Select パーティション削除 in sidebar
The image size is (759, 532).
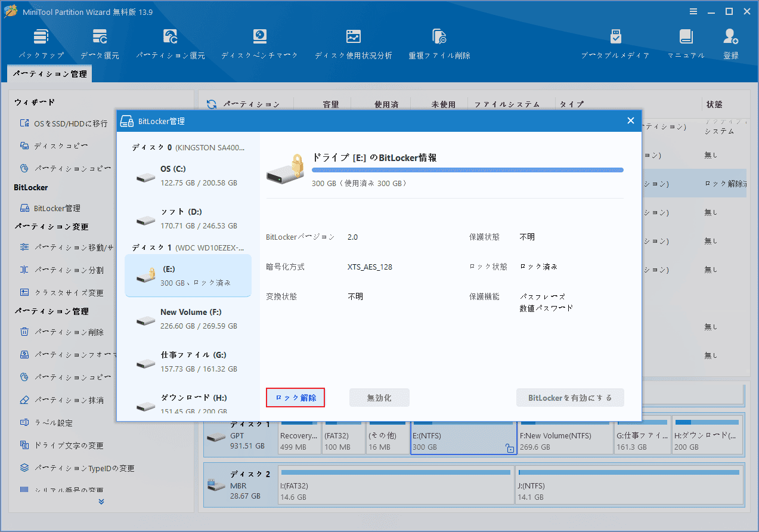pyautogui.click(x=62, y=332)
